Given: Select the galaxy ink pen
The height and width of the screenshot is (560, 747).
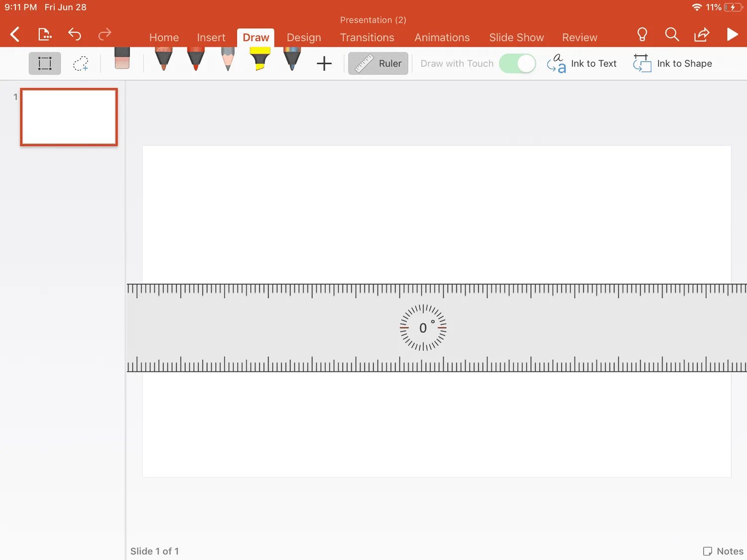Looking at the screenshot, I should coord(292,59).
